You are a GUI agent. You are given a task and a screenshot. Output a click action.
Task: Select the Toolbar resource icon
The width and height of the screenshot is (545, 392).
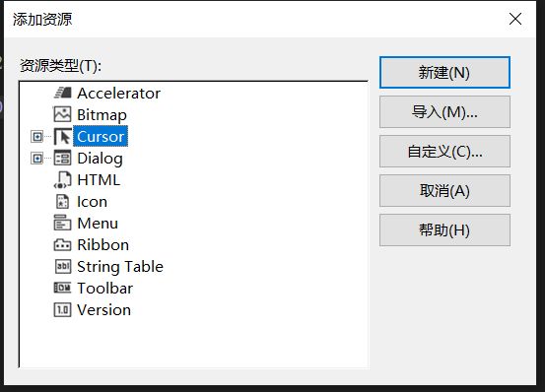[62, 288]
